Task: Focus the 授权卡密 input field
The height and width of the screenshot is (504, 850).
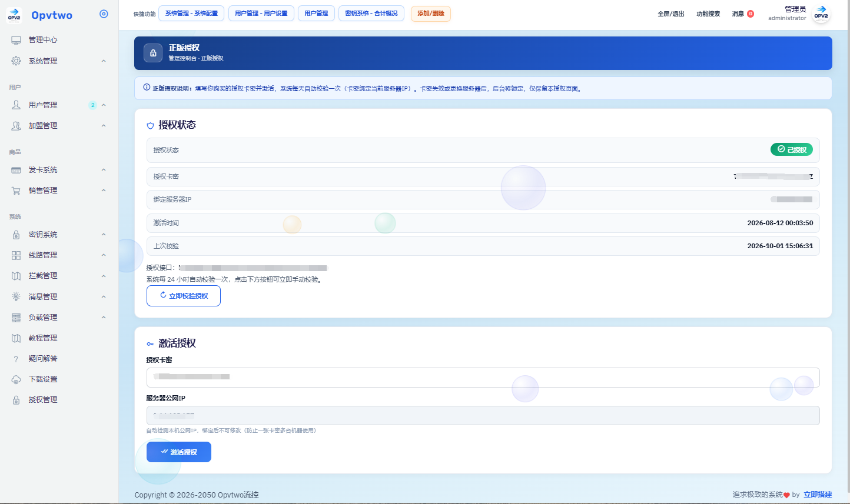Action: [483, 378]
